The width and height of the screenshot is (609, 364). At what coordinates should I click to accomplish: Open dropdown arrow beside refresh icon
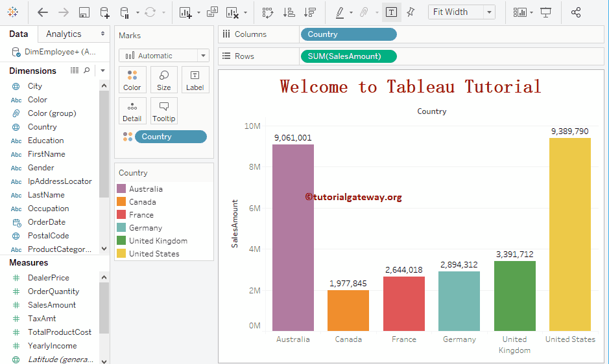(163, 12)
